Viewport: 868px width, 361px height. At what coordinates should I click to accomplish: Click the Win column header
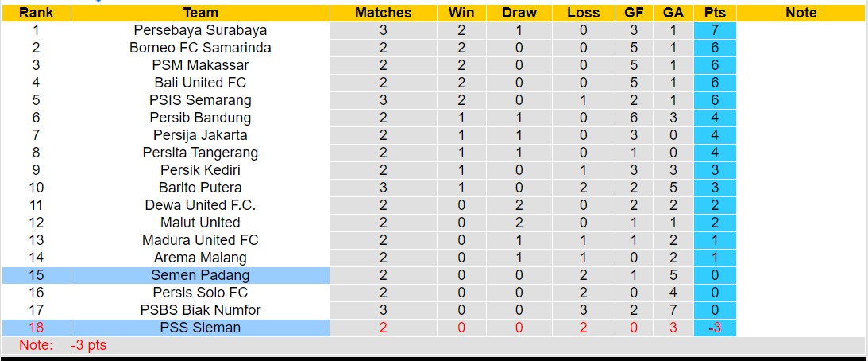coord(461,13)
